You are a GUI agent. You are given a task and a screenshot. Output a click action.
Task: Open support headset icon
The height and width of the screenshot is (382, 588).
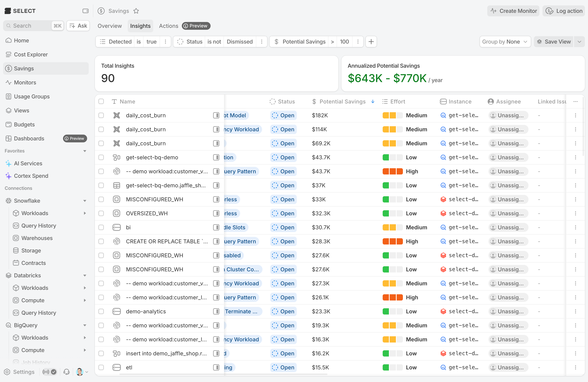(66, 372)
